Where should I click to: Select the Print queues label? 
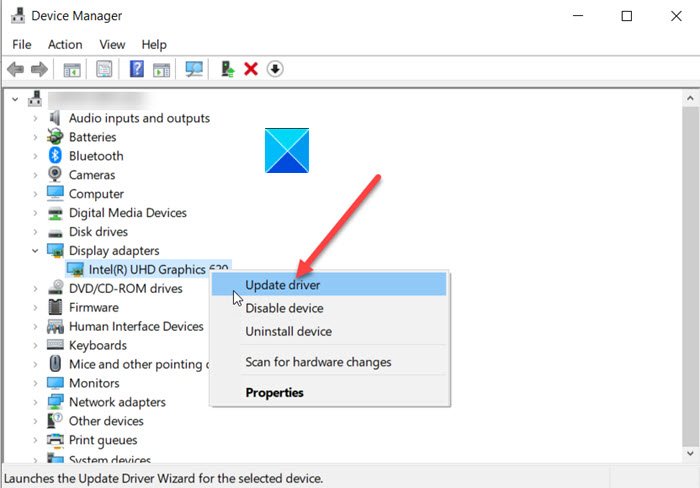pyautogui.click(x=103, y=440)
